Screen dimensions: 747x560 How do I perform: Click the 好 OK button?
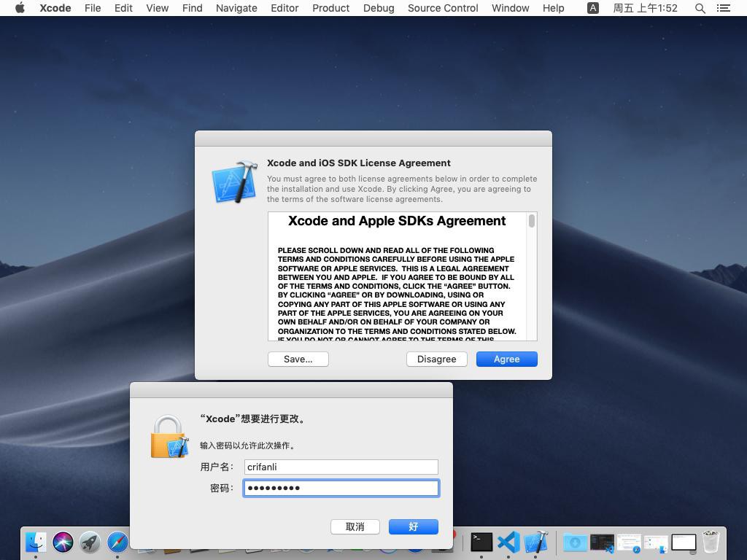click(414, 526)
